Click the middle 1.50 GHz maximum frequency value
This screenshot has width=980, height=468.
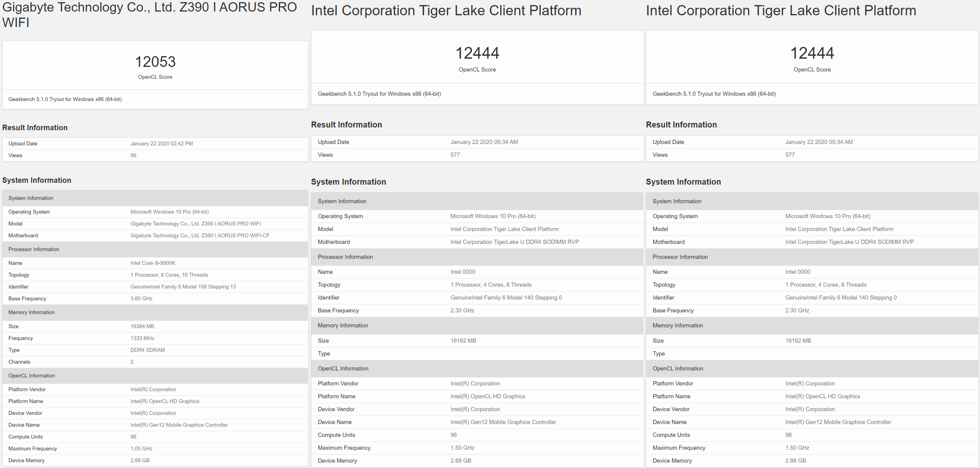point(462,447)
